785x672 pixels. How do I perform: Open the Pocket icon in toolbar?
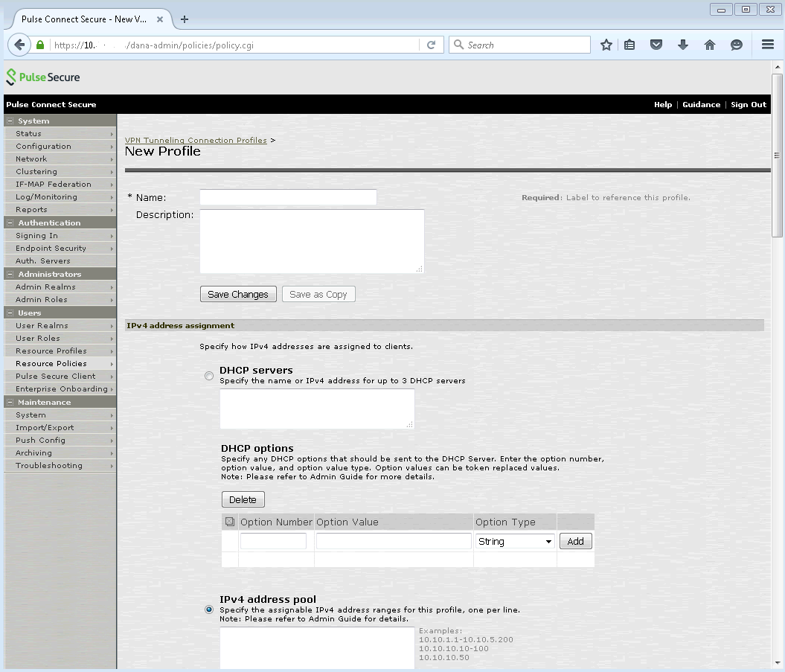[656, 45]
